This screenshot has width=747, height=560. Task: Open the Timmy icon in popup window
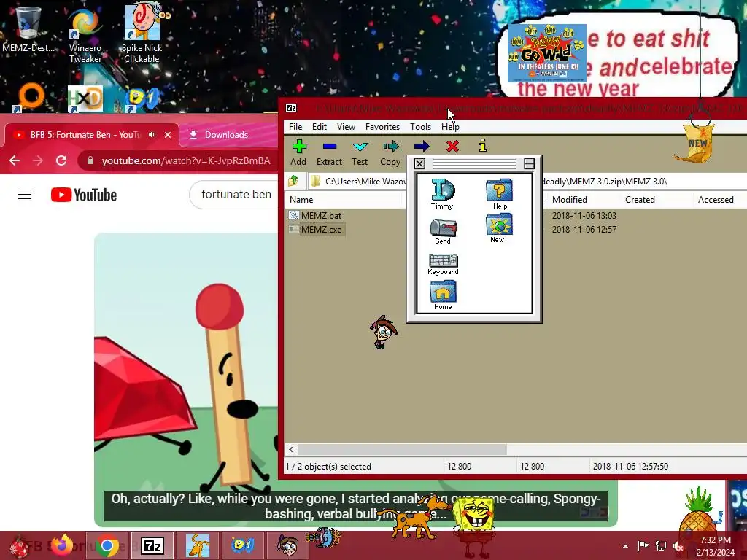443,194
